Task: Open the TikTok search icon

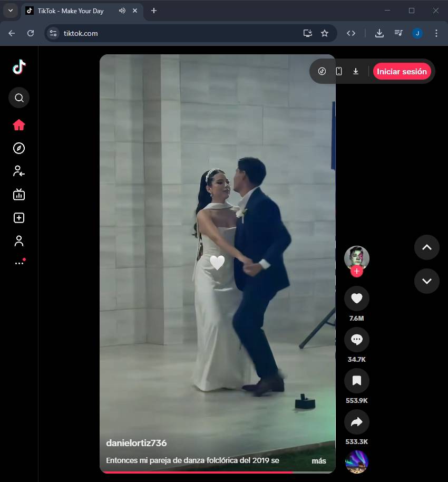Action: pos(19,98)
